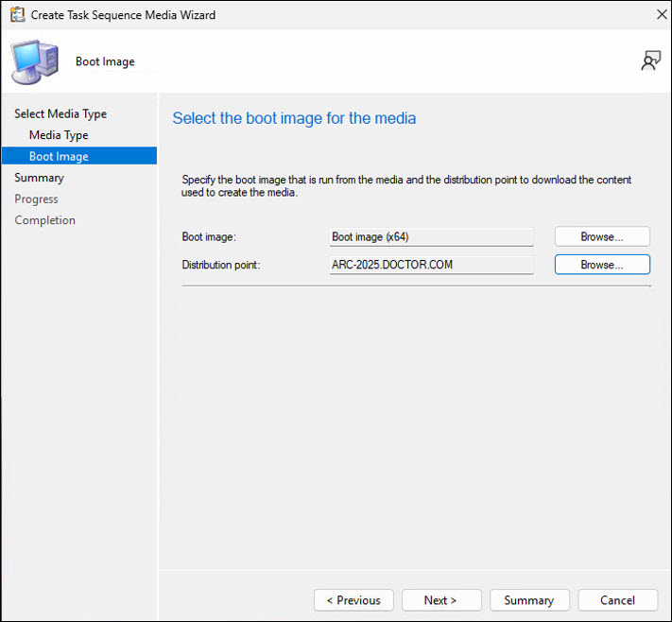Click the Progress step in the sidebar
This screenshot has height=622, width=672.
pos(36,199)
